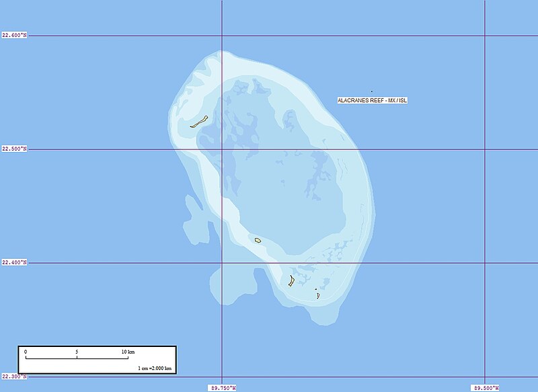Select the 22.600°N latitude label
The height and width of the screenshot is (392, 538).
click(x=14, y=35)
